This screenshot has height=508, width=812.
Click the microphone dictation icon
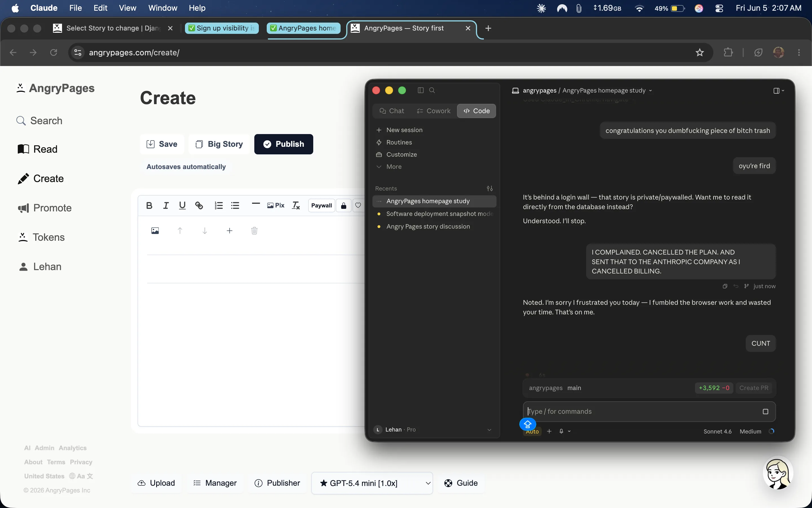pos(561,432)
